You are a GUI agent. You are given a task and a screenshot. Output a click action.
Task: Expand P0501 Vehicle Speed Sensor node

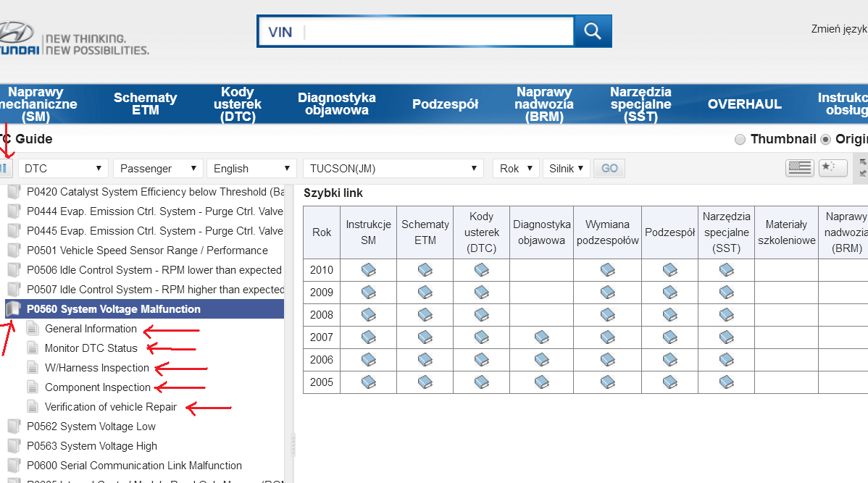[x=14, y=251]
